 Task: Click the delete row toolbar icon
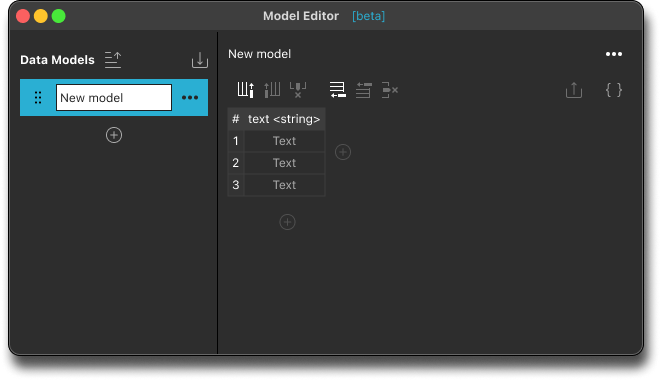pos(390,90)
